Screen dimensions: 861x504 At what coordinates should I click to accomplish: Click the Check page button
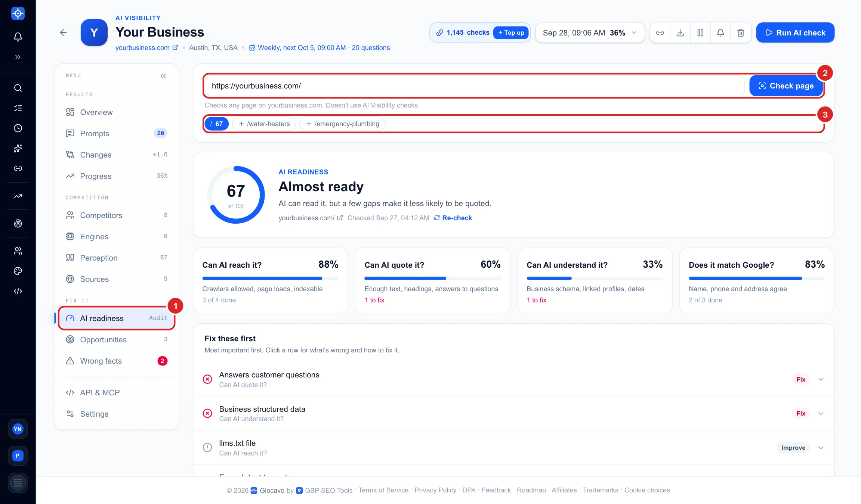point(786,86)
